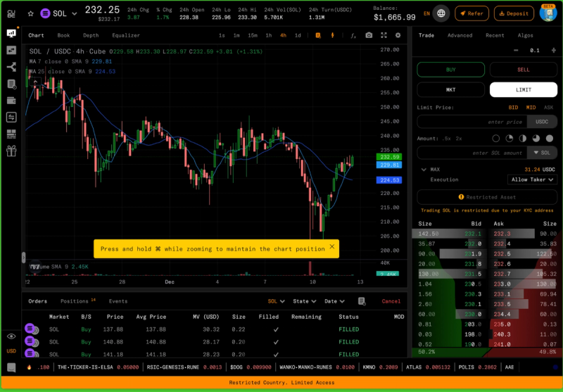Click the Deposit button
563x392 pixels.
click(x=514, y=13)
